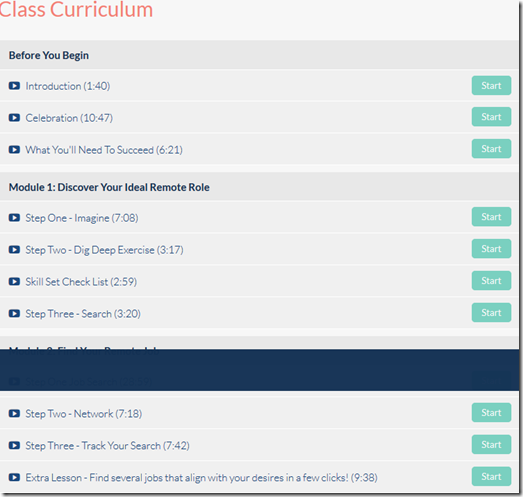Open the Step Three - Track Your Search link
The height and width of the screenshot is (497, 523).
pos(107,446)
